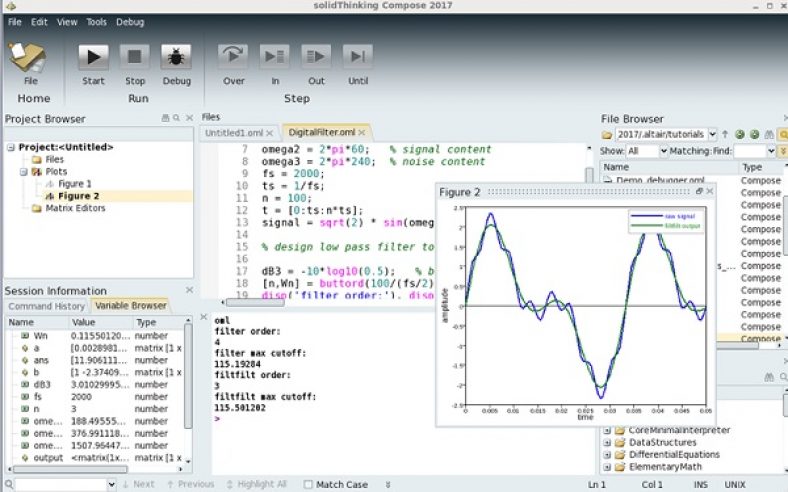Viewport: 788px width, 492px height.
Task: Click the Start run button
Action: [x=93, y=57]
